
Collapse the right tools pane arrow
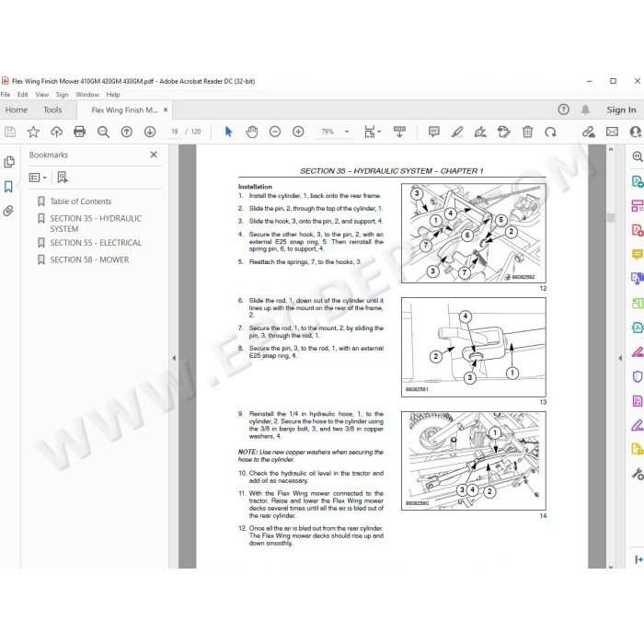pos(620,358)
